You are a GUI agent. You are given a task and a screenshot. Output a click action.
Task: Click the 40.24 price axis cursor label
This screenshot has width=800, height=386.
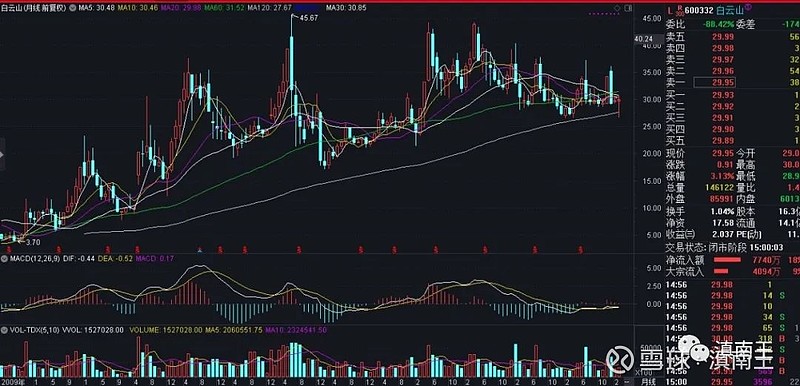[x=643, y=39]
